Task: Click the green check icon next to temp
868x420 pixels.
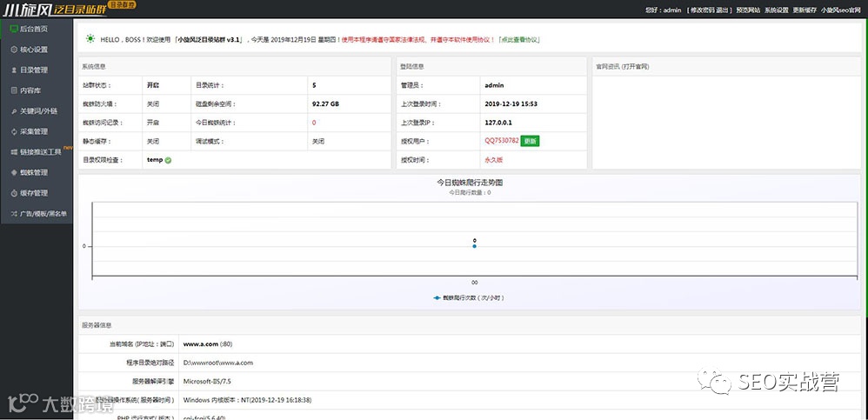Action: 168,160
